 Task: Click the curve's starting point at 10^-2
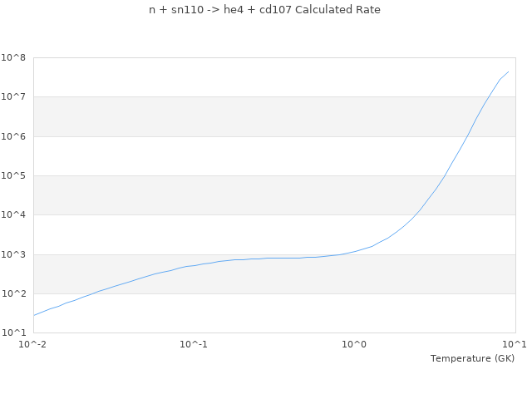point(34,315)
